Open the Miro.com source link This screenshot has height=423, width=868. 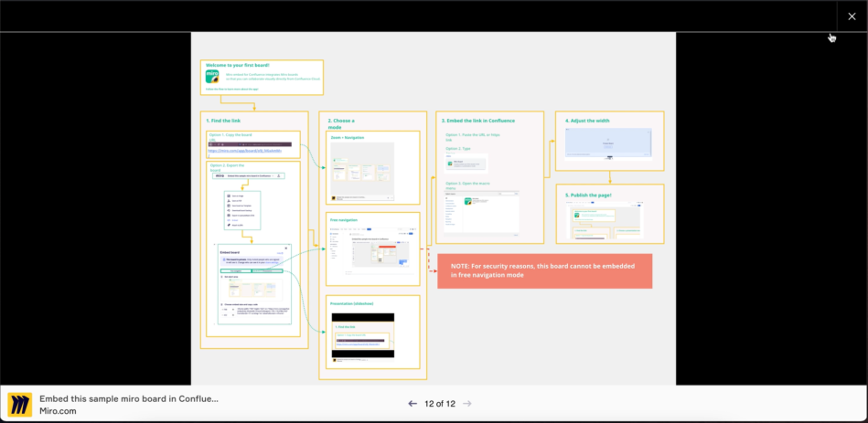point(59,411)
